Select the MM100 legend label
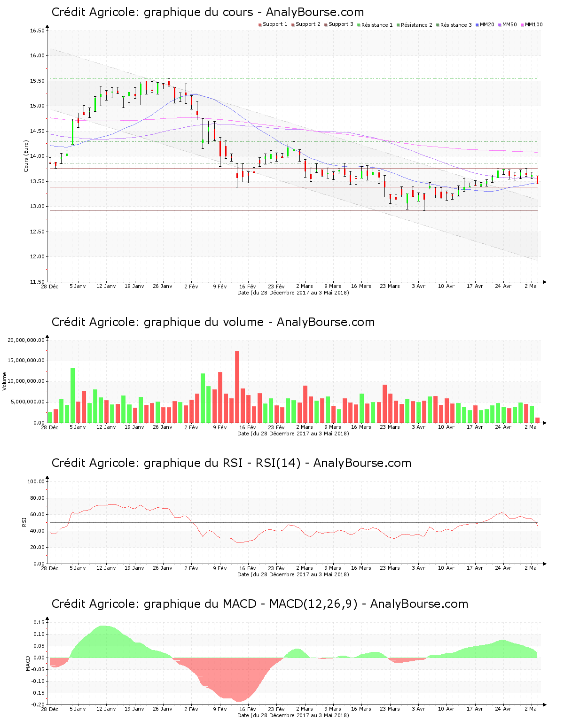 (x=533, y=24)
